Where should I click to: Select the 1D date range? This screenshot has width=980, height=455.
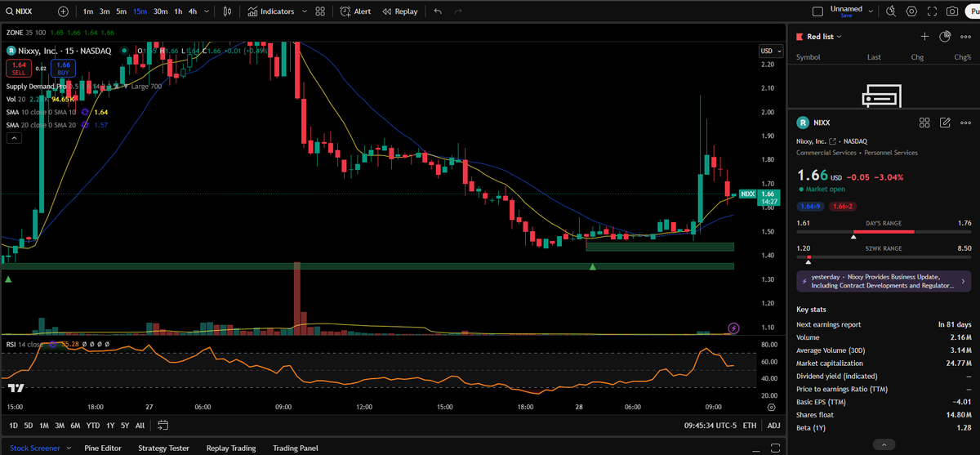pos(13,426)
